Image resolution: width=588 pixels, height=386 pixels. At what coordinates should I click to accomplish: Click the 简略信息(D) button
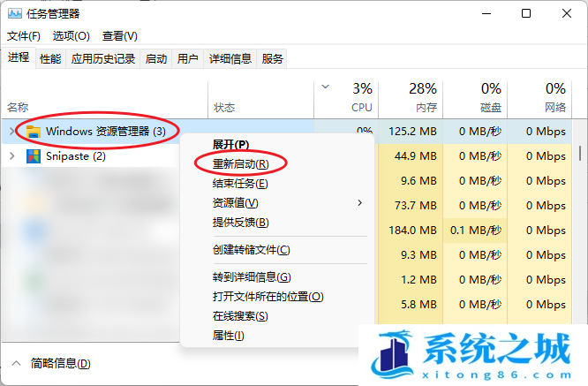click(x=60, y=363)
